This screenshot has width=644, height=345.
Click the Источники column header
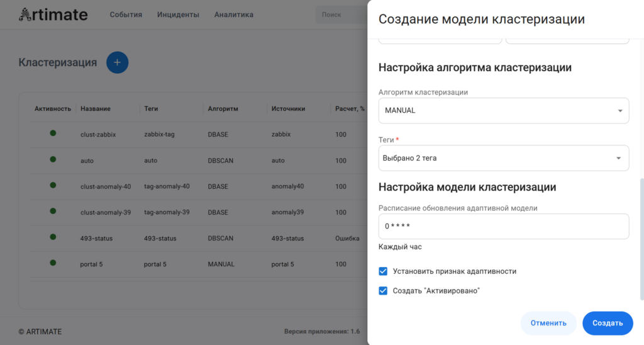(288, 109)
